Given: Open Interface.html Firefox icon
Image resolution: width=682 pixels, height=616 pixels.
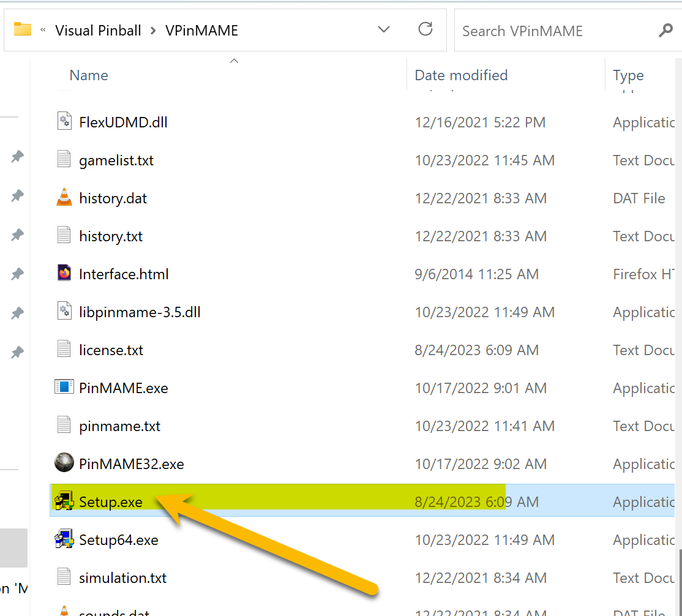Looking at the screenshot, I should pyautogui.click(x=64, y=272).
